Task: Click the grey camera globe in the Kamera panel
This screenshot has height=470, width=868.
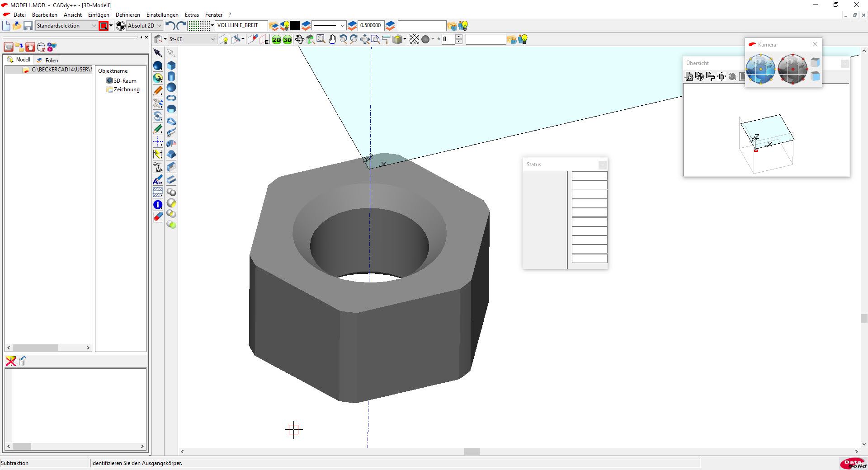Action: tap(793, 69)
